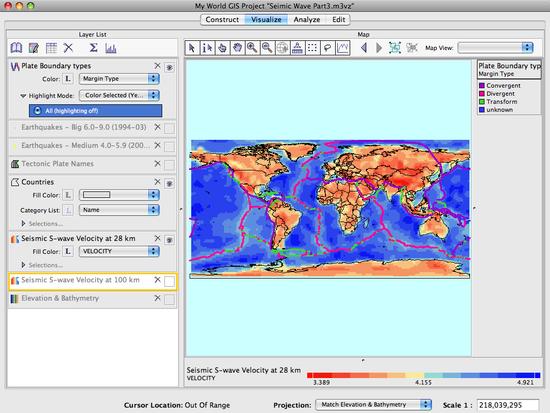Activate the zoom in magnifier tool
The image size is (550, 413).
coord(252,48)
